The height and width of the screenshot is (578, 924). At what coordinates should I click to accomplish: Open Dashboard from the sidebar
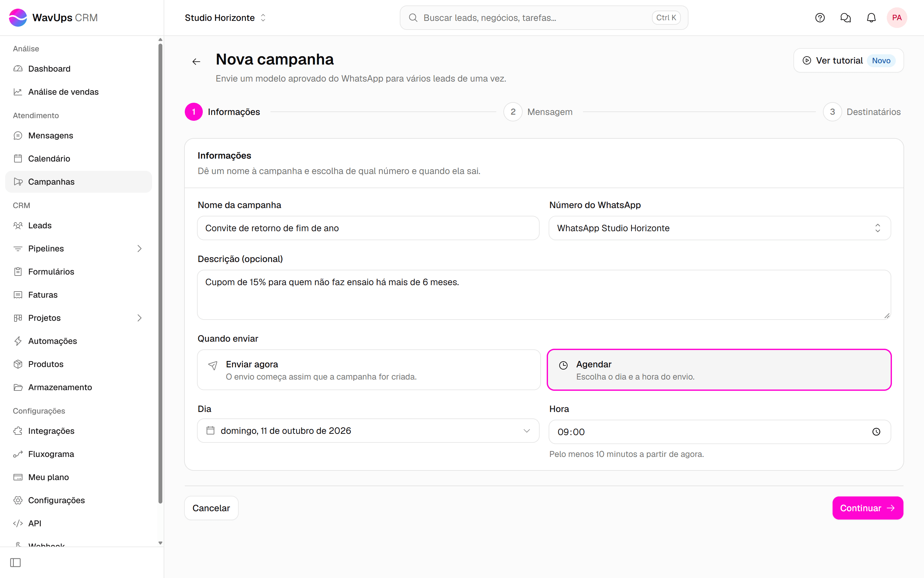[79, 69]
